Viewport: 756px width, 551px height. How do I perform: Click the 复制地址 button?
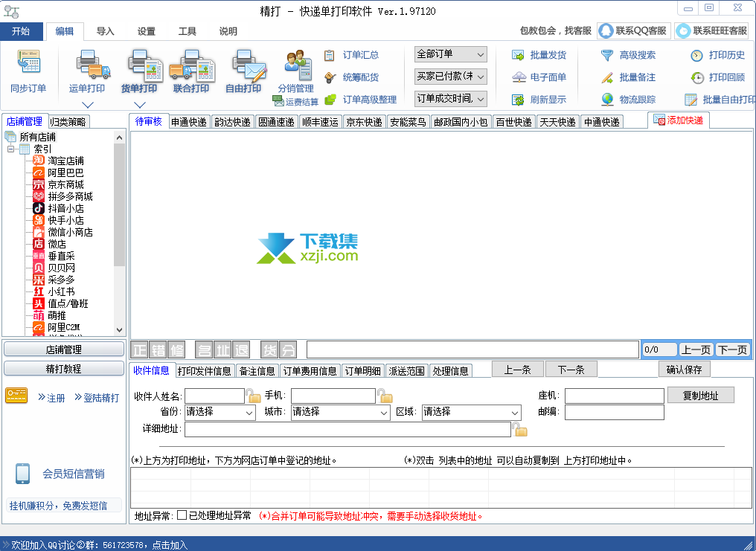(x=700, y=396)
